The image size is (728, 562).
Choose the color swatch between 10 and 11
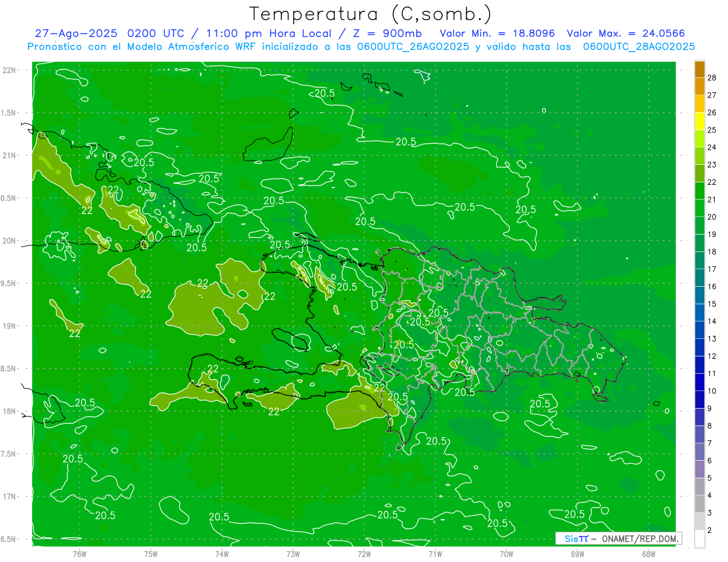[x=699, y=383]
